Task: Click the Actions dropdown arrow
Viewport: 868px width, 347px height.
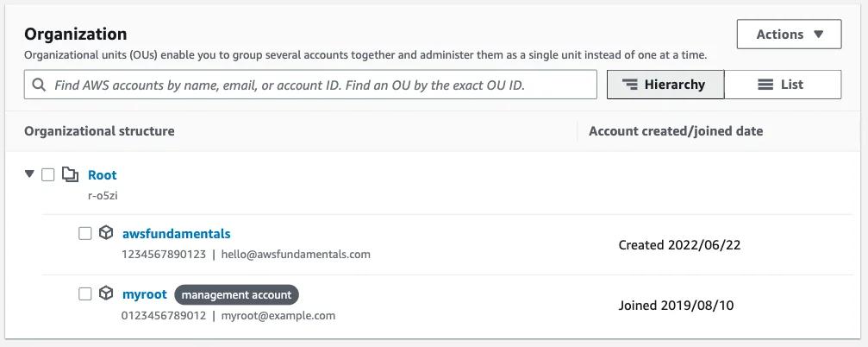Action: point(820,35)
